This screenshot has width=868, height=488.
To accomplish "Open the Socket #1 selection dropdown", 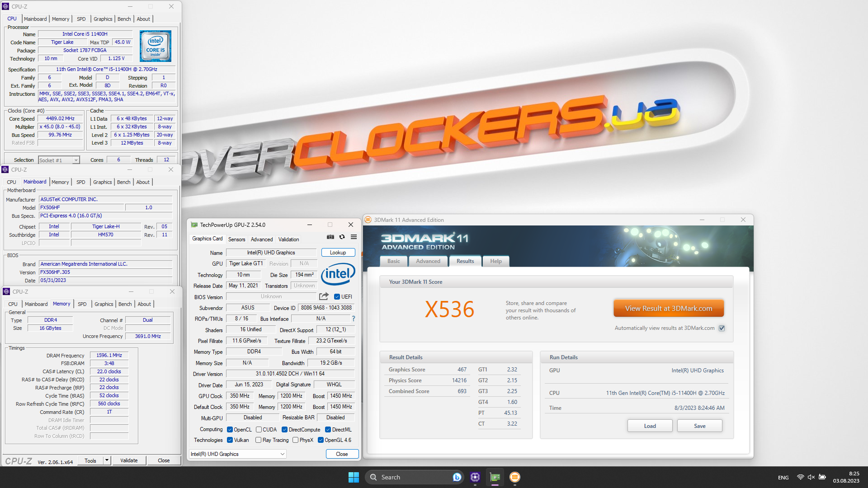I will tap(59, 160).
